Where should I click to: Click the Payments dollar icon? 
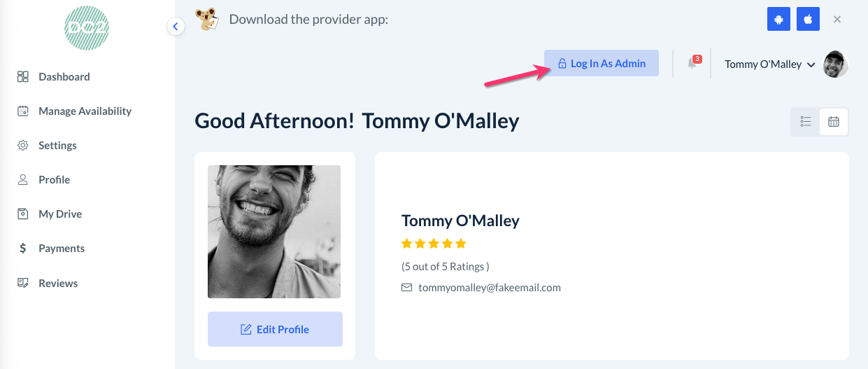tap(23, 249)
